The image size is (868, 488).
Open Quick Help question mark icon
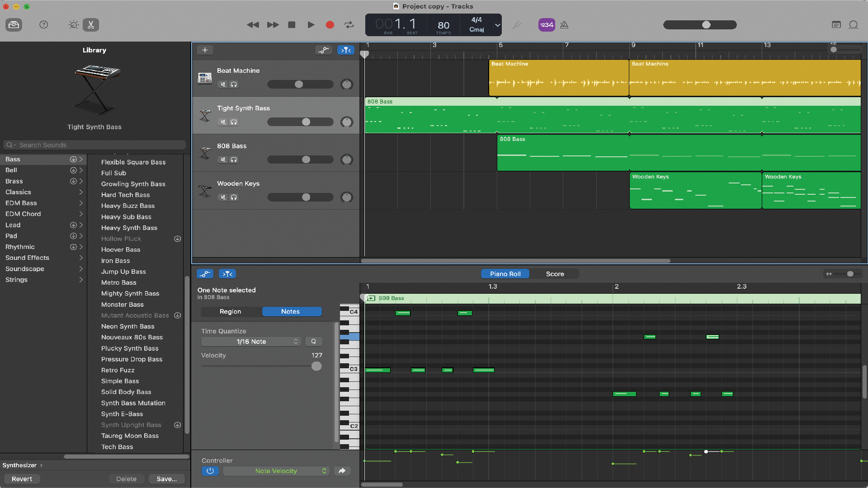(44, 25)
